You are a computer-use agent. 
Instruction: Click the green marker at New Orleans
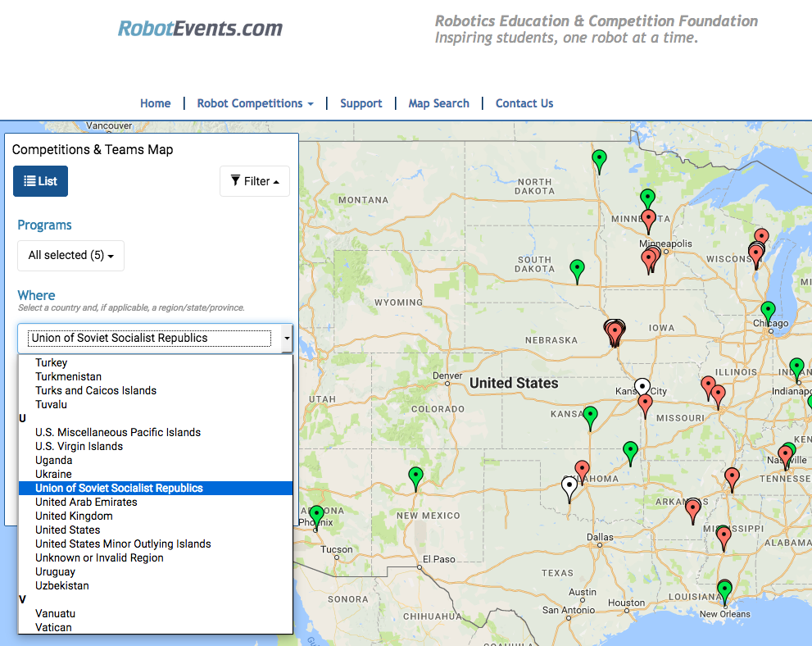click(724, 589)
